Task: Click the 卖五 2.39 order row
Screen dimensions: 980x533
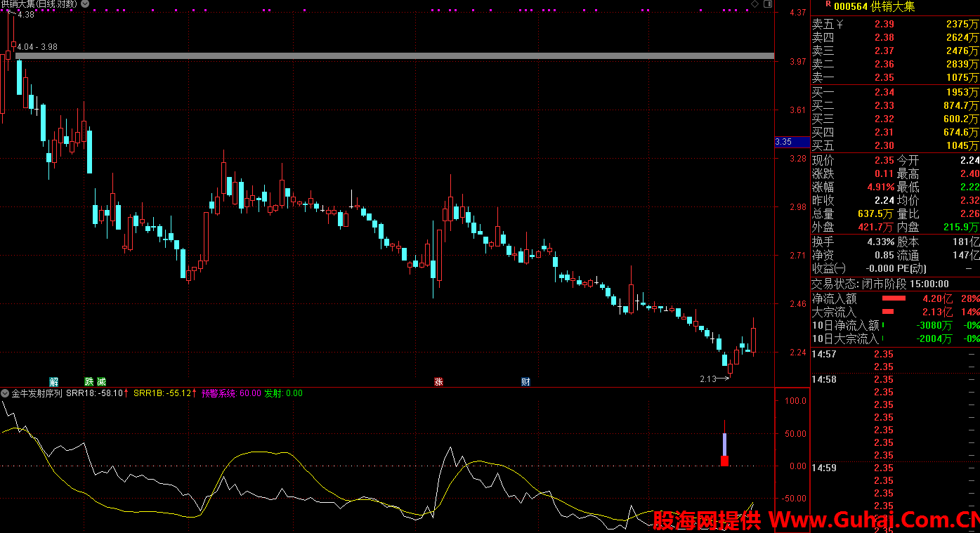Action: [895, 25]
